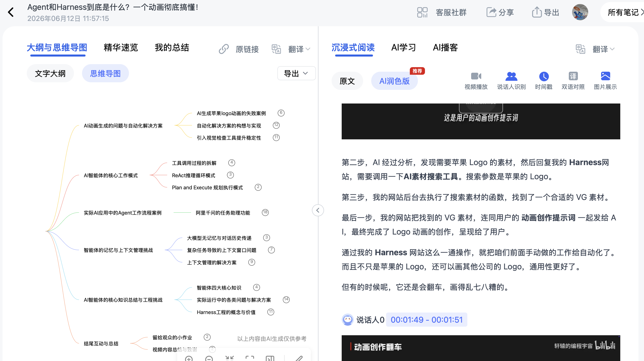Expand badge 14 beside 实际运行中的各类问题与解决方案
Viewport: 644px width, 361px height.
pyautogui.click(x=286, y=299)
